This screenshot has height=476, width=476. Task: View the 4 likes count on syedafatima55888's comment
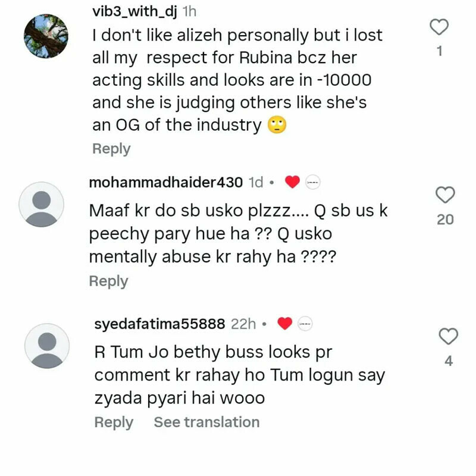tap(449, 361)
